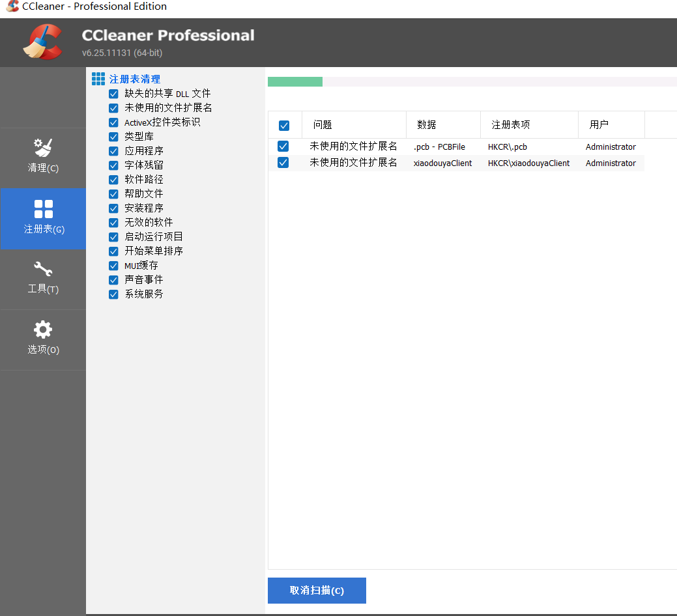Click Administrator in the xiaodouyaClient row
The image size is (677, 616).
[611, 163]
